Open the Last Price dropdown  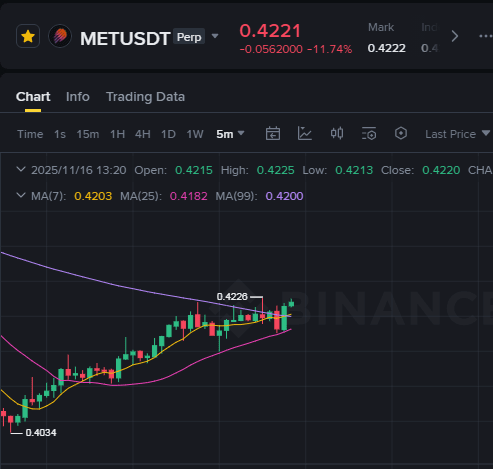[457, 134]
